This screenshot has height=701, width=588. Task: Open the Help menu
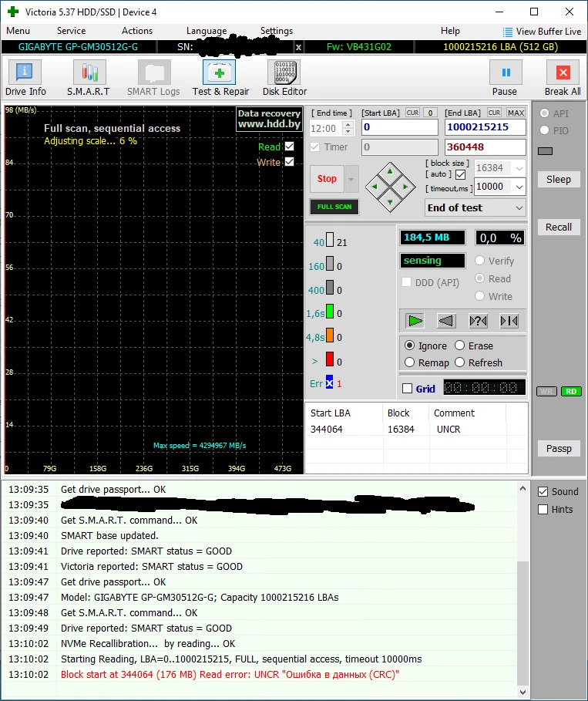point(450,31)
